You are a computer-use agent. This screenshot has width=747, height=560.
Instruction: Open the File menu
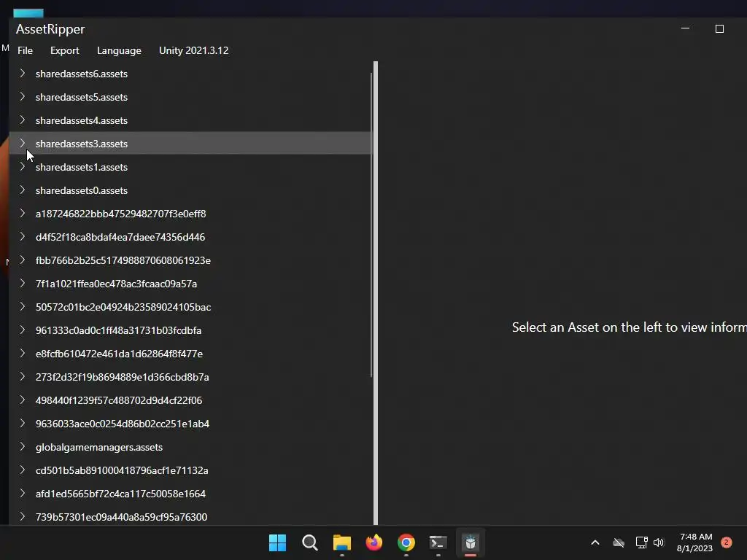tap(25, 50)
